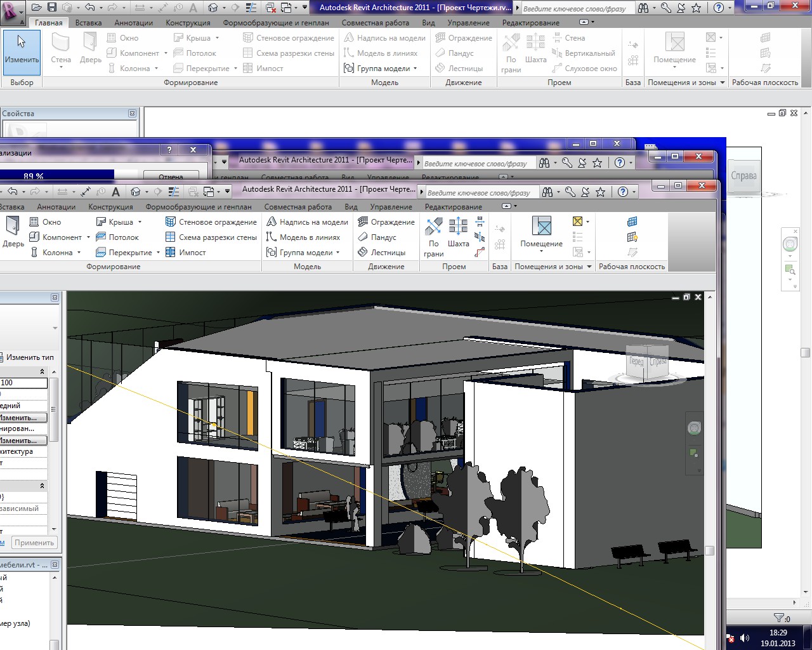Toggle ribbon minimize button in front window tab bar
The width and height of the screenshot is (812, 650).
[506, 206]
